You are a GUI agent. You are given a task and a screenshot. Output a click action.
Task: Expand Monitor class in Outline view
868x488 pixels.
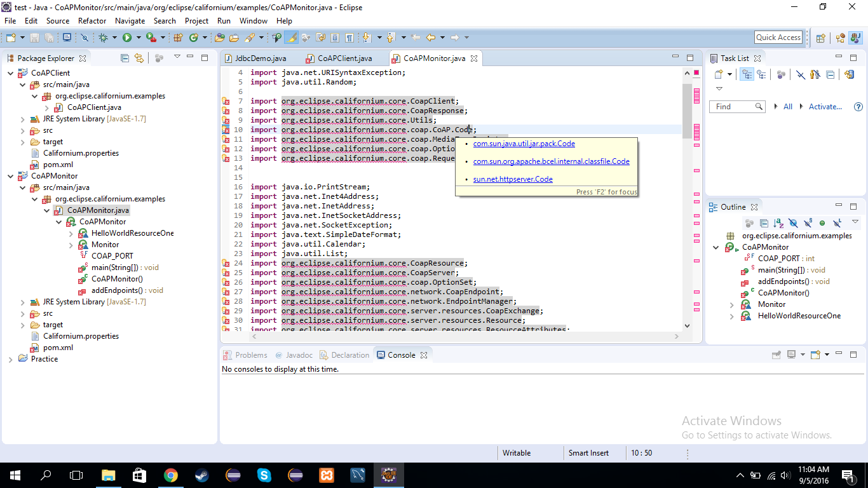tap(732, 304)
